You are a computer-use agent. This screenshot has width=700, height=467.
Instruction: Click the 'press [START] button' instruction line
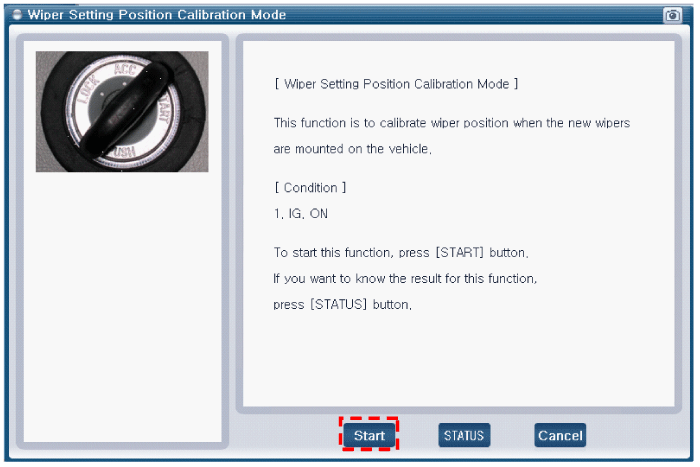[x=400, y=252]
